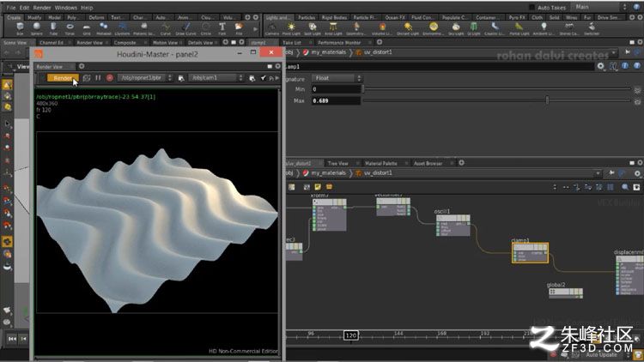
Task: Stop the render with red button
Action: (110, 77)
